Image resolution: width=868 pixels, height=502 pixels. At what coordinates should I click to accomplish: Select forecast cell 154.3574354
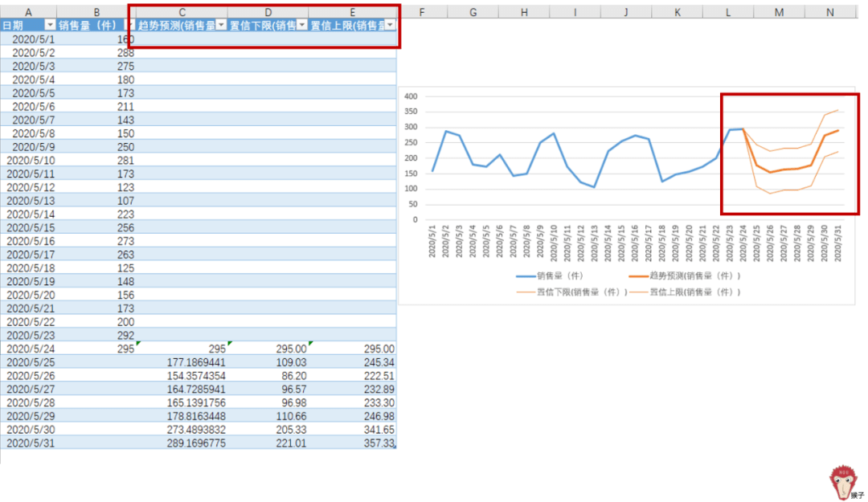(x=182, y=376)
